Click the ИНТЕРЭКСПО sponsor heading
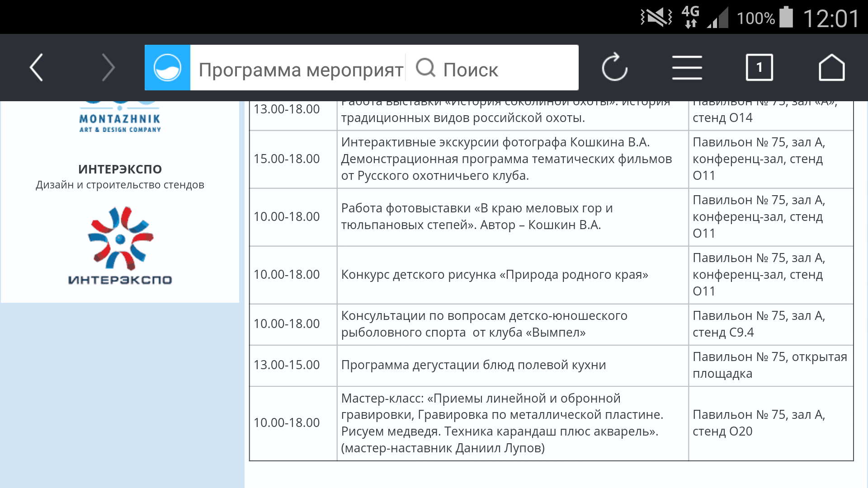 [120, 169]
